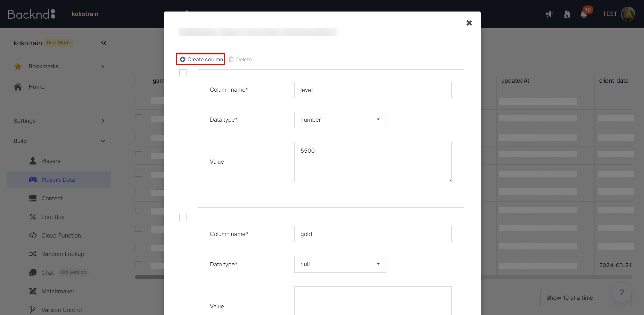Open the announcements megaphone icon

point(549,14)
